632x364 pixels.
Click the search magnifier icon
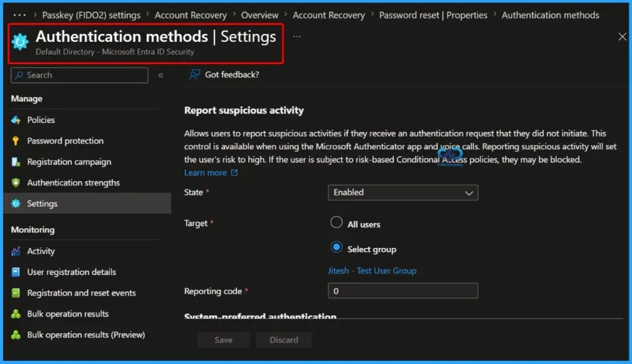pyautogui.click(x=19, y=75)
